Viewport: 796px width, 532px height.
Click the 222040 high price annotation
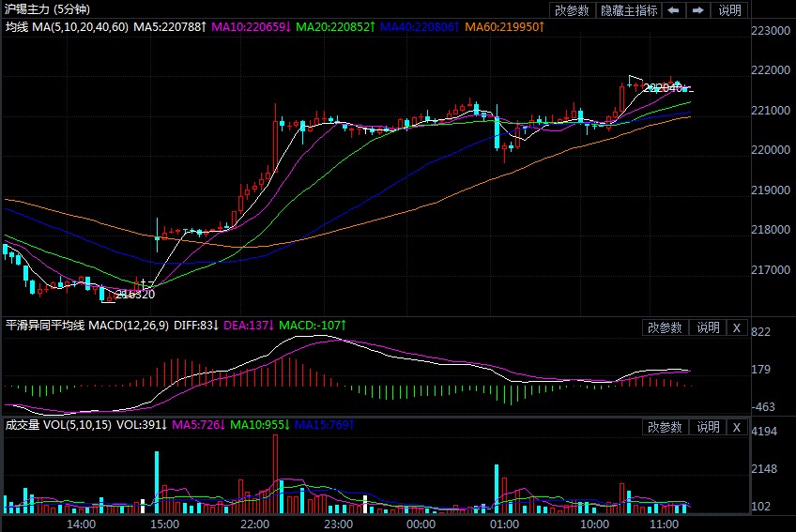(664, 88)
